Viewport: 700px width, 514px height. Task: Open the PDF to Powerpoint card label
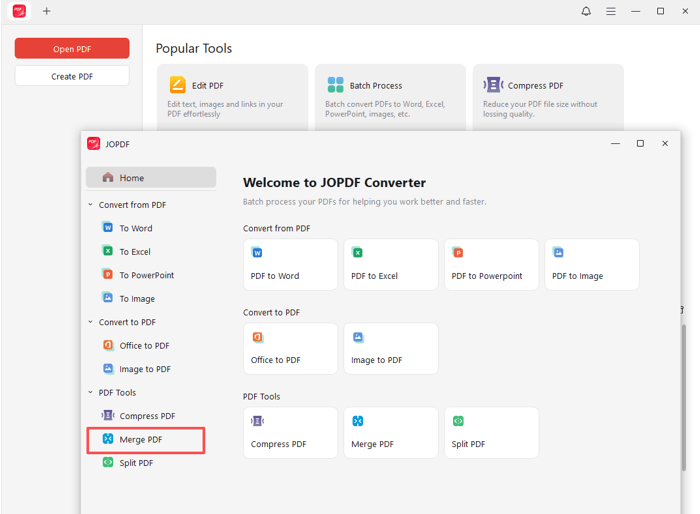[x=487, y=276]
